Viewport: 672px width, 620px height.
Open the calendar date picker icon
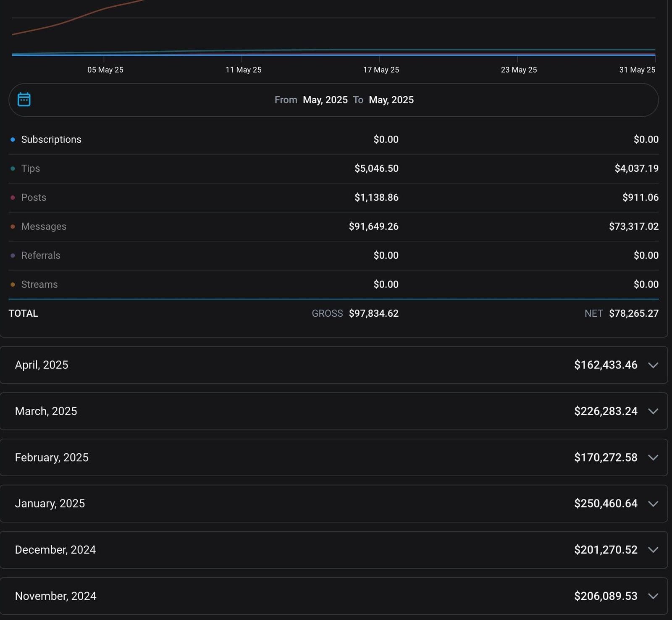click(24, 100)
